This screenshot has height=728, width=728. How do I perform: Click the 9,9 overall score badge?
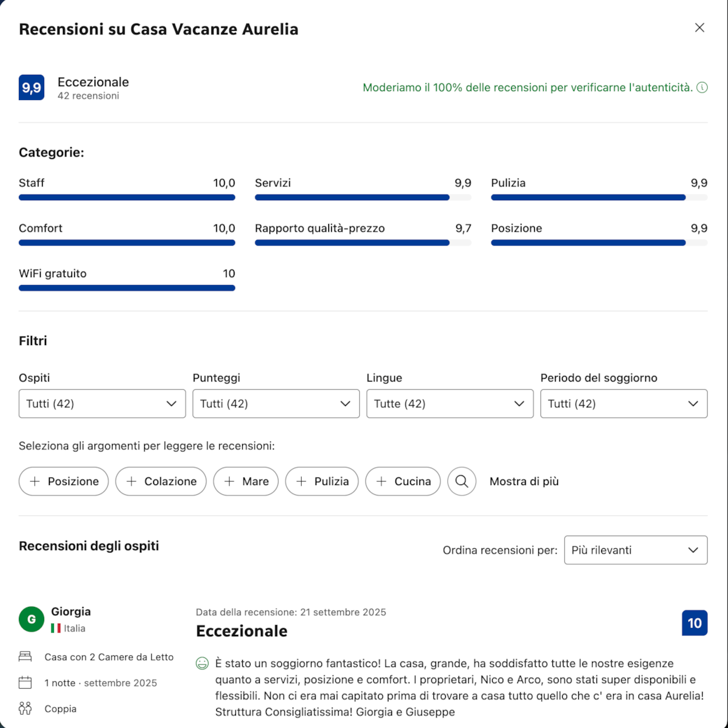[x=31, y=87]
